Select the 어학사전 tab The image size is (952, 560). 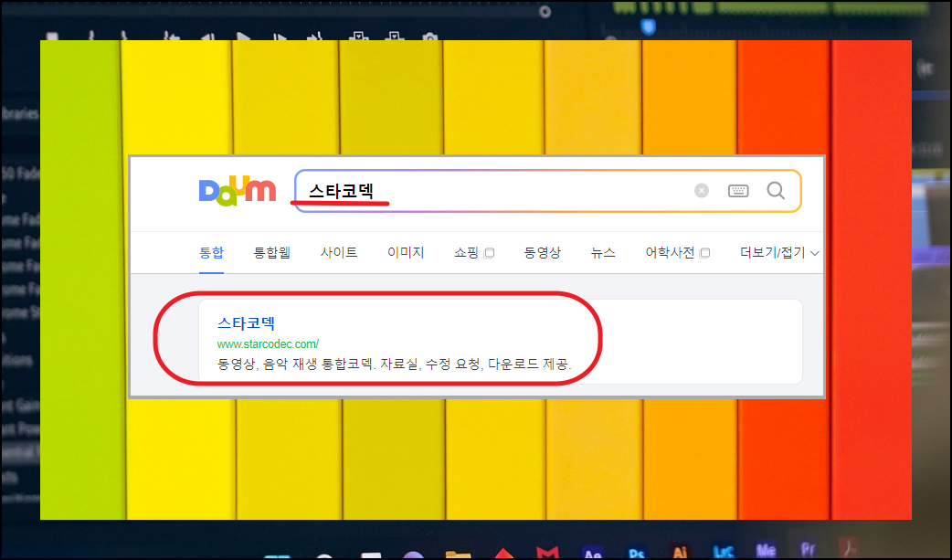point(677,253)
